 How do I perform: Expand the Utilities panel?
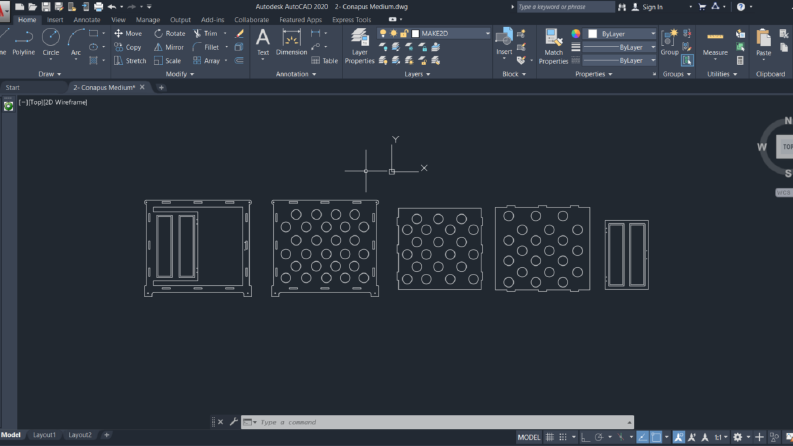[722, 74]
